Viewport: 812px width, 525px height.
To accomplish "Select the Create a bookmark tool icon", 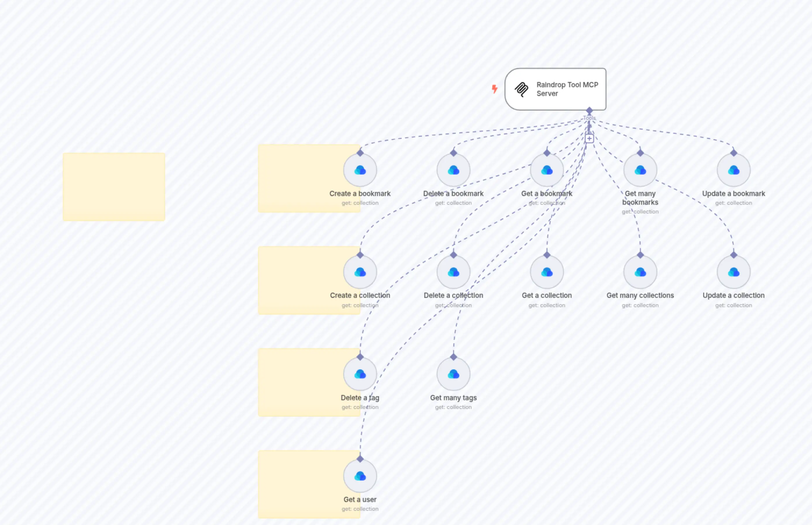I will point(360,170).
